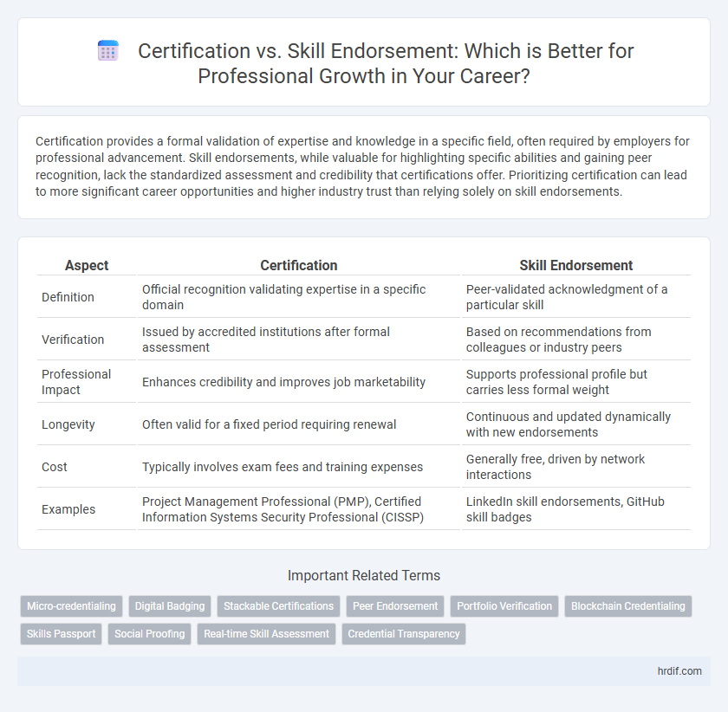Select the Aspect column header

(x=87, y=265)
